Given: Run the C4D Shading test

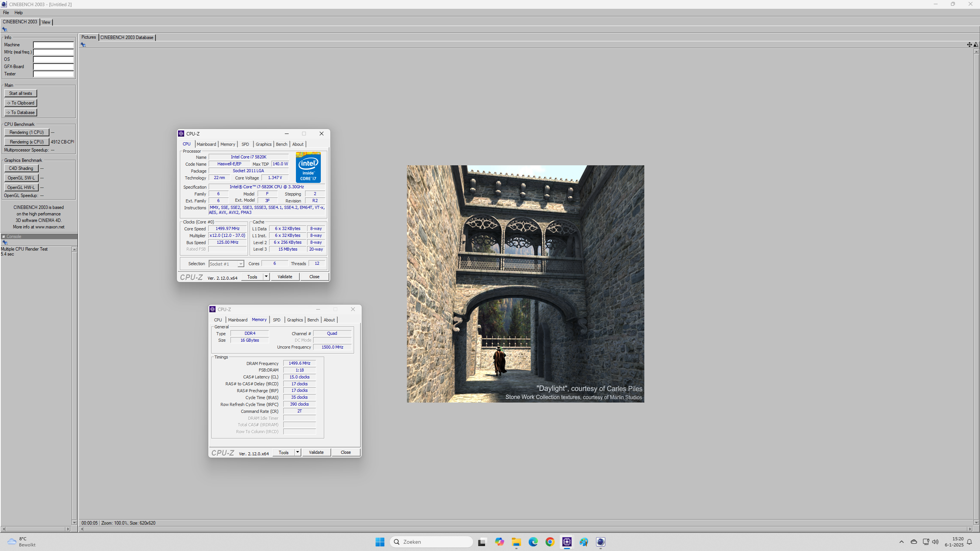Looking at the screenshot, I should 21,168.
